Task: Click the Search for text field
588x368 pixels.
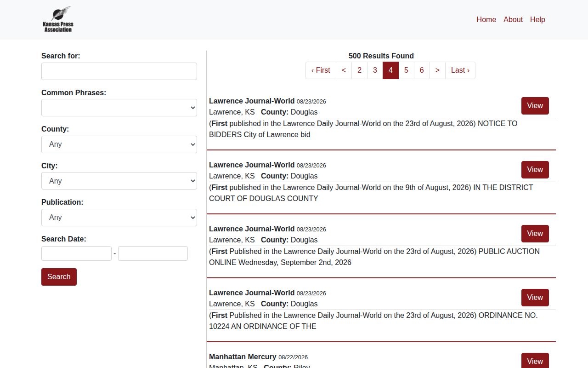Action: point(119,71)
